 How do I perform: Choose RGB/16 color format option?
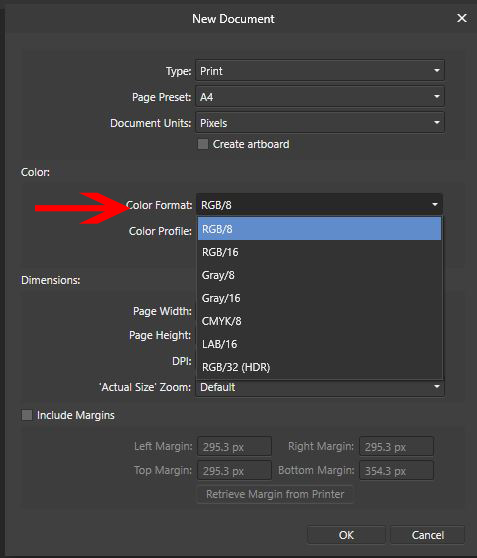pos(319,252)
